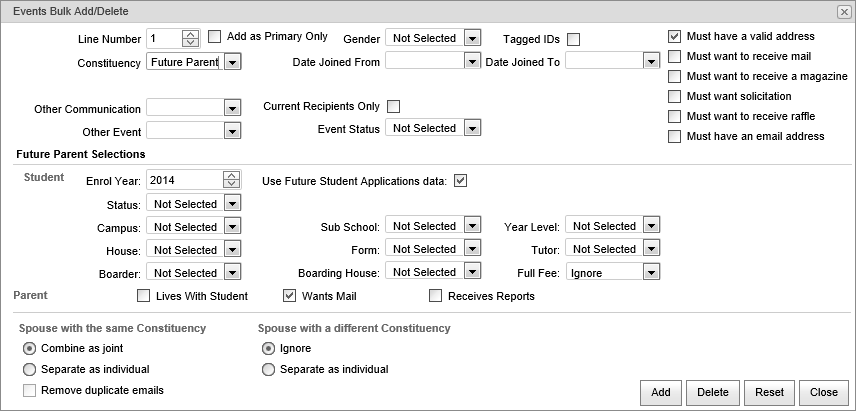The image size is (856, 411).
Task: Enable Add as Primary Only checkbox
Action: click(x=215, y=37)
